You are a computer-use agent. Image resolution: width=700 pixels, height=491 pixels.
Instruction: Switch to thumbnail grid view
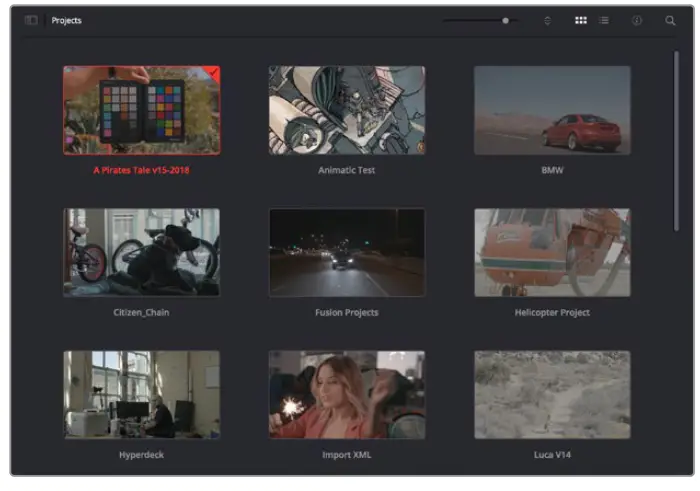pyautogui.click(x=581, y=20)
